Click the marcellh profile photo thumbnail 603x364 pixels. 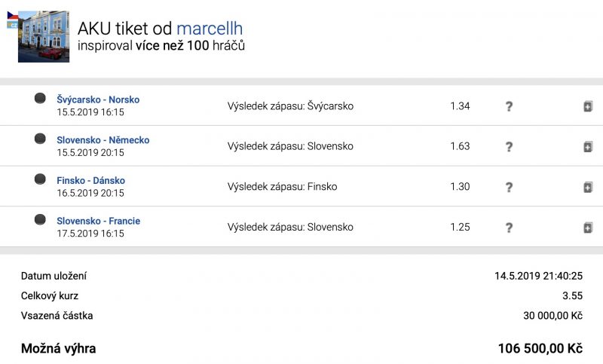tap(44, 36)
